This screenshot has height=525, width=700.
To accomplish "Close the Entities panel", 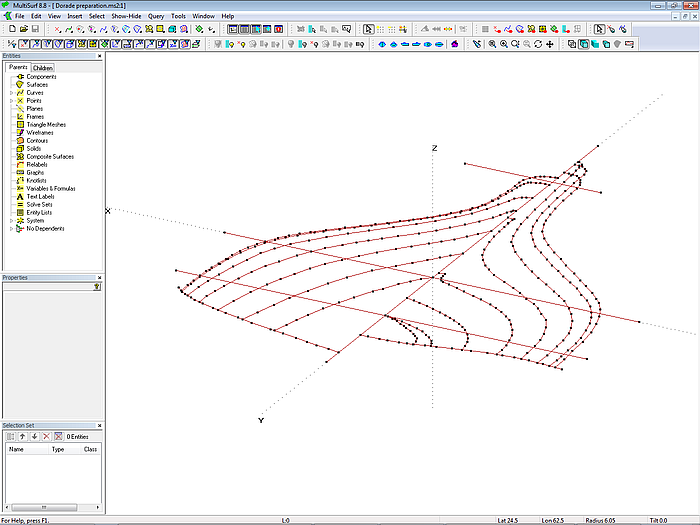I will click(99, 56).
